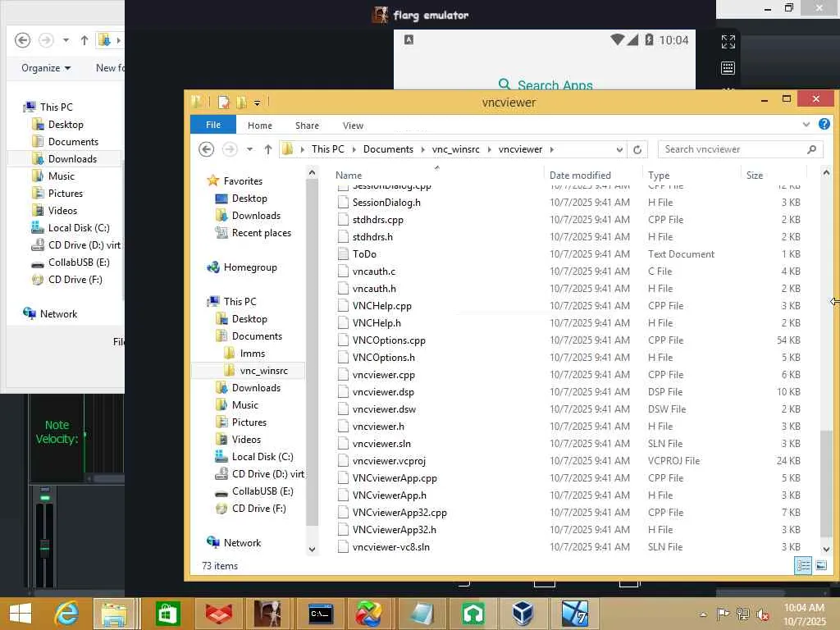The width and height of the screenshot is (840, 630).
Task: Click the file list vertical scrollbar thumb
Action: pyautogui.click(x=826, y=482)
